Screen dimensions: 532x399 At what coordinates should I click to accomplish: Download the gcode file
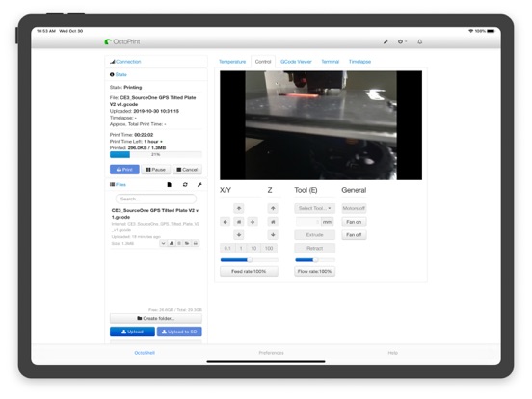pos(172,243)
